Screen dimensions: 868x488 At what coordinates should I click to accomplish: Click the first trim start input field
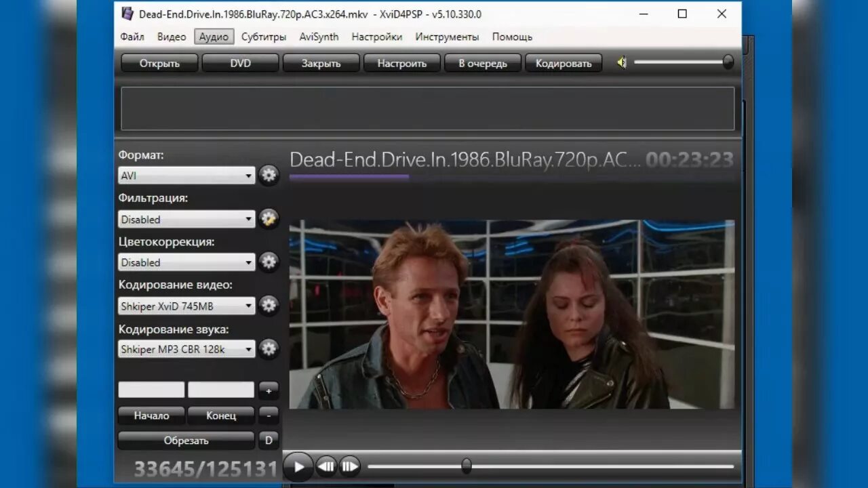pyautogui.click(x=151, y=390)
